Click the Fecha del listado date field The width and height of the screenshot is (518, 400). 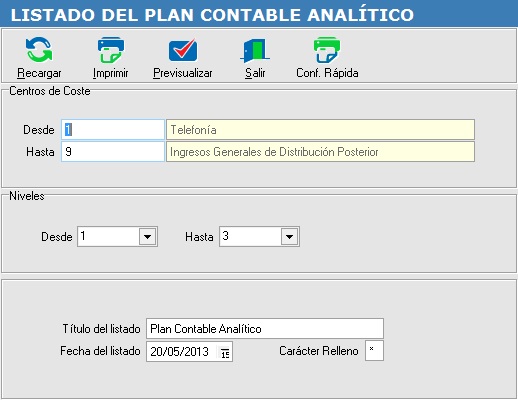(189, 351)
